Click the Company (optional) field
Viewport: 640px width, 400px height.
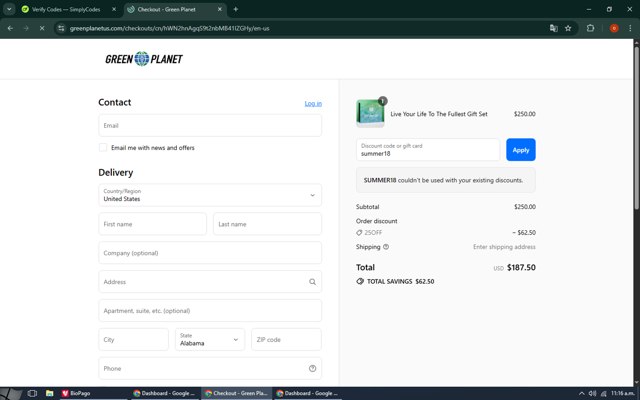tap(210, 253)
